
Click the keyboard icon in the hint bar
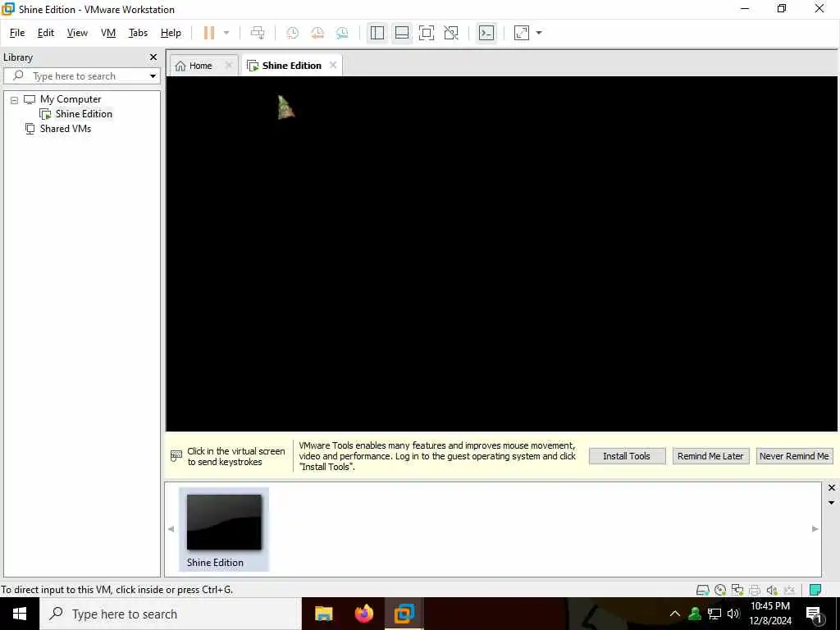click(176, 456)
